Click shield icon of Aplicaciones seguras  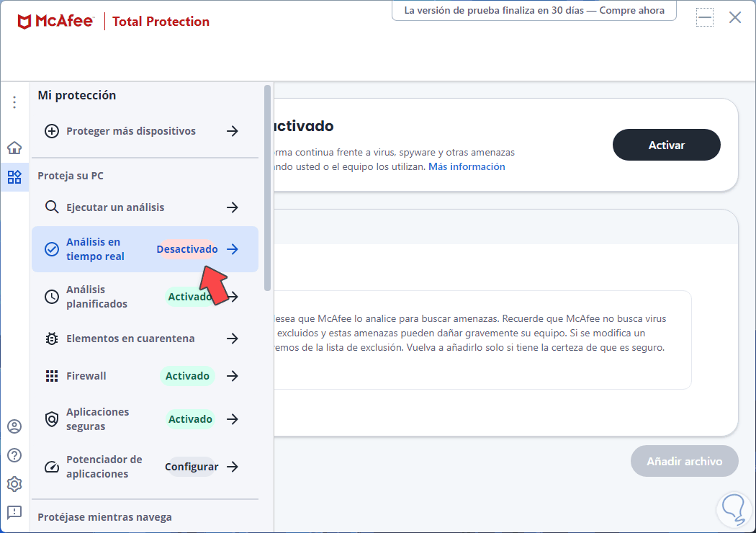(x=52, y=419)
